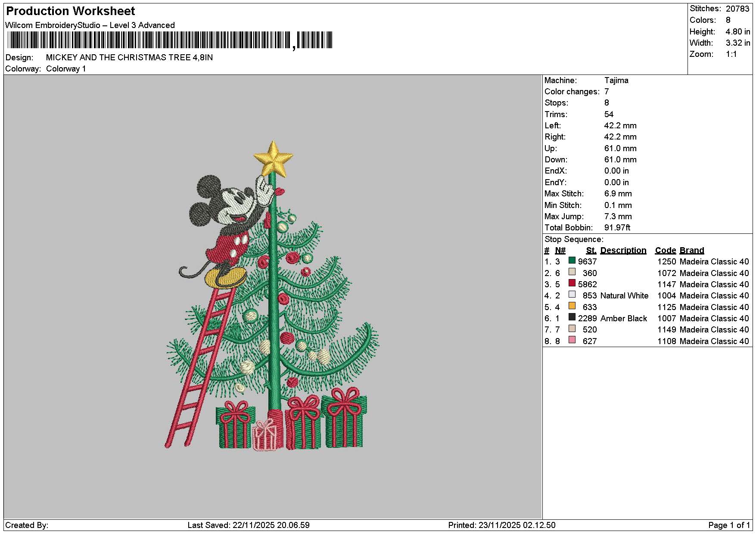Viewport: 756px width, 534px height.
Task: Select the "Page 1 of 1" footer text
Action: 729,525
